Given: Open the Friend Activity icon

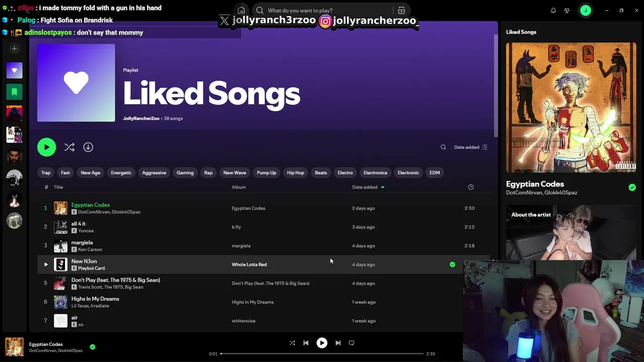Looking at the screenshot, I should pyautogui.click(x=567, y=10).
